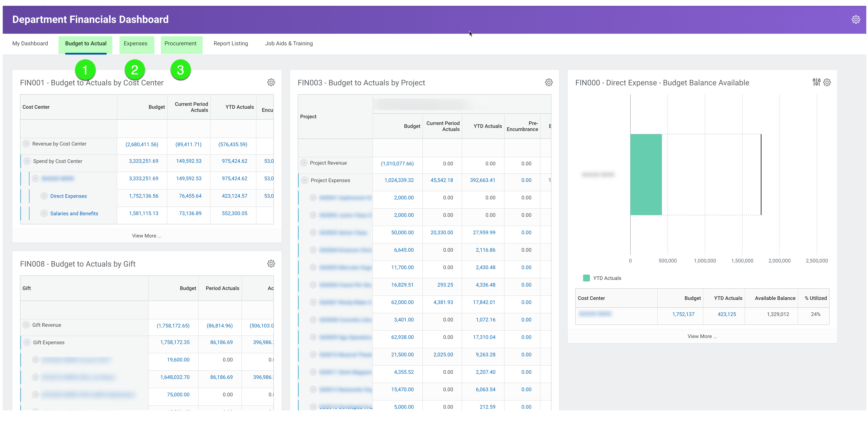Open the Report Listing tab

pyautogui.click(x=231, y=43)
